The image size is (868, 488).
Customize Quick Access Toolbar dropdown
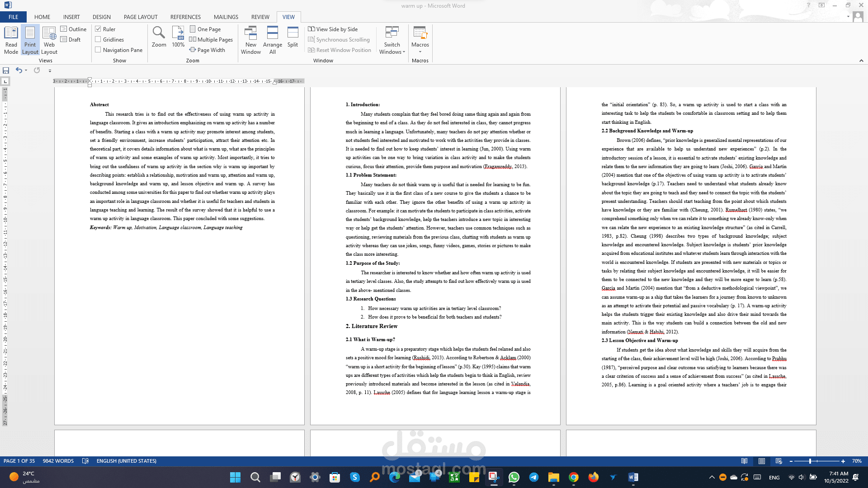pyautogui.click(x=50, y=70)
